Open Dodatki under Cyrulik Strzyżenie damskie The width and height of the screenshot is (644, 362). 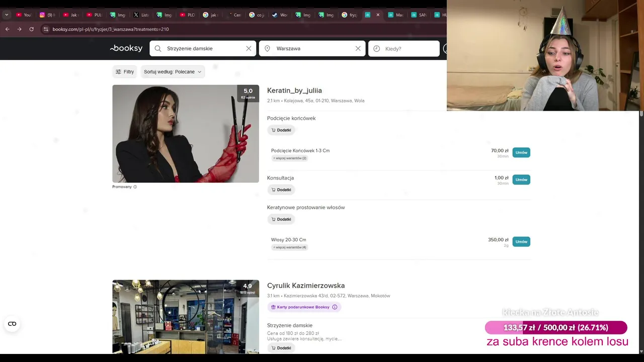tap(281, 348)
